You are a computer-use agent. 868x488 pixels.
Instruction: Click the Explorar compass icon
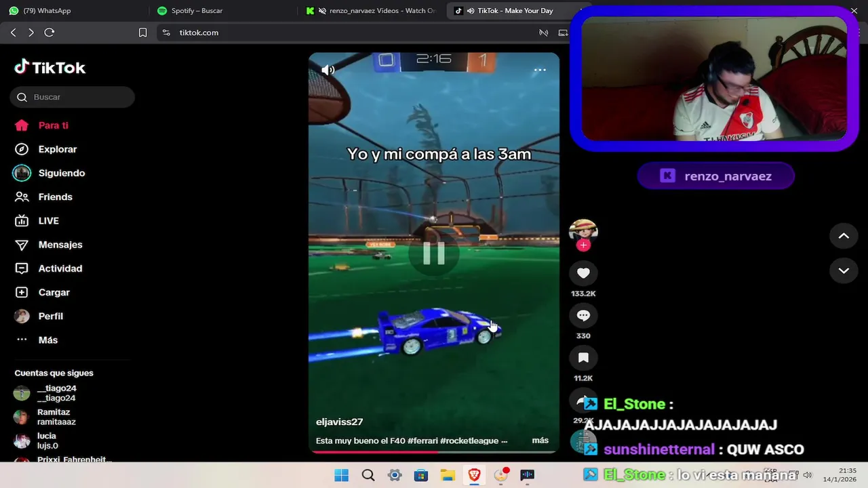click(x=22, y=149)
